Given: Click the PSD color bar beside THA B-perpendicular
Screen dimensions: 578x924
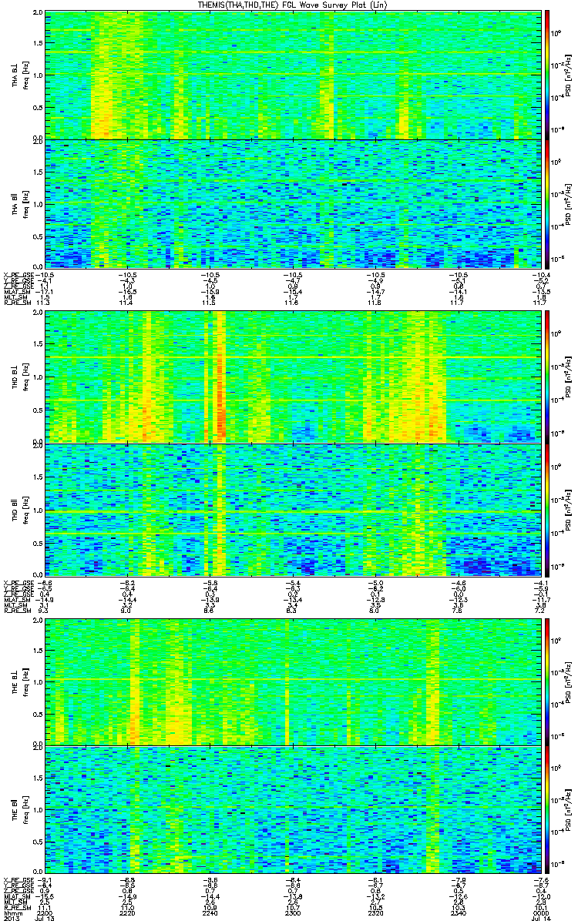Looking at the screenshot, I should point(546,74).
